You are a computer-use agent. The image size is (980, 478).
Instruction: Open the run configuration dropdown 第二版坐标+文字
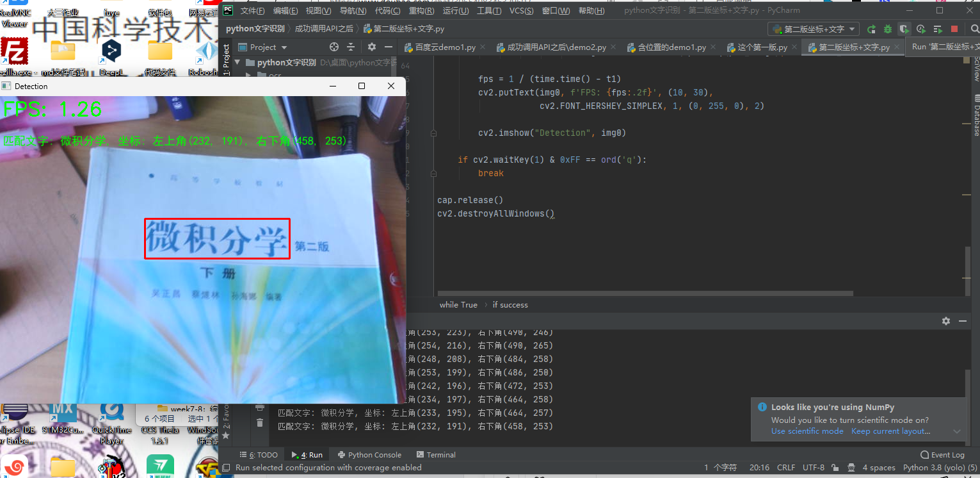[813, 29]
